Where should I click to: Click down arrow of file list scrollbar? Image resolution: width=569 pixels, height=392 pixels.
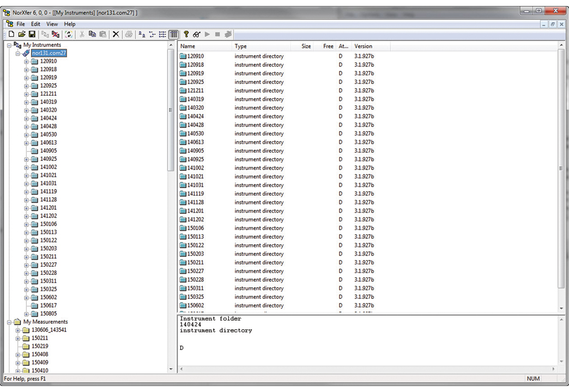(561, 309)
